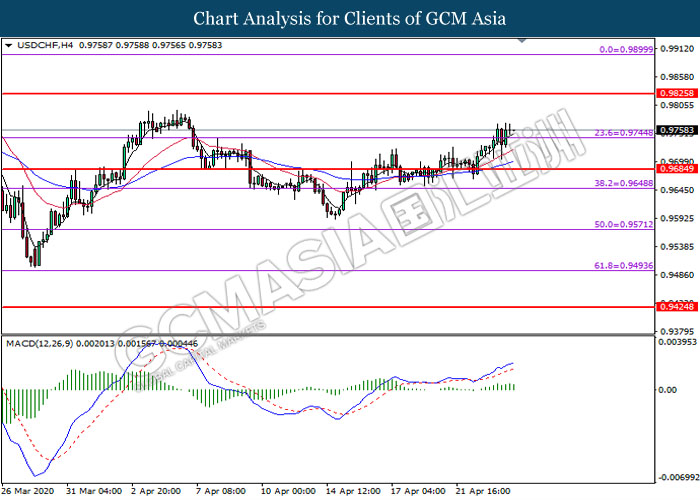Image resolution: width=700 pixels, height=500 pixels.
Task: Click the 61.8=0.94936 Fibonacci label
Action: [x=624, y=266]
